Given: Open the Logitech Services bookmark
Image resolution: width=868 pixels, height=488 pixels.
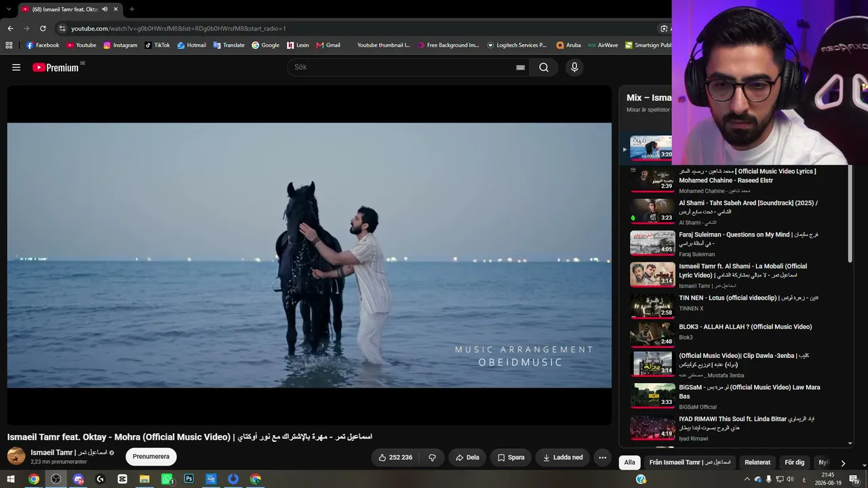Looking at the screenshot, I should [x=516, y=45].
